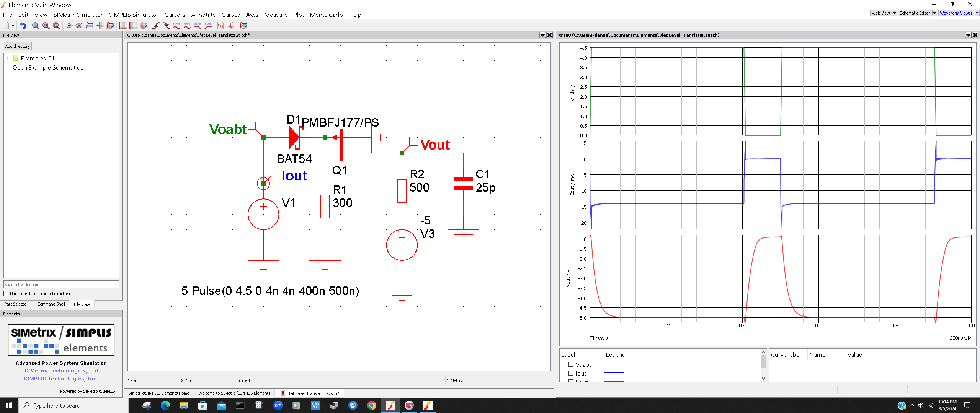Click the edit curve pencil icon

coord(110,26)
